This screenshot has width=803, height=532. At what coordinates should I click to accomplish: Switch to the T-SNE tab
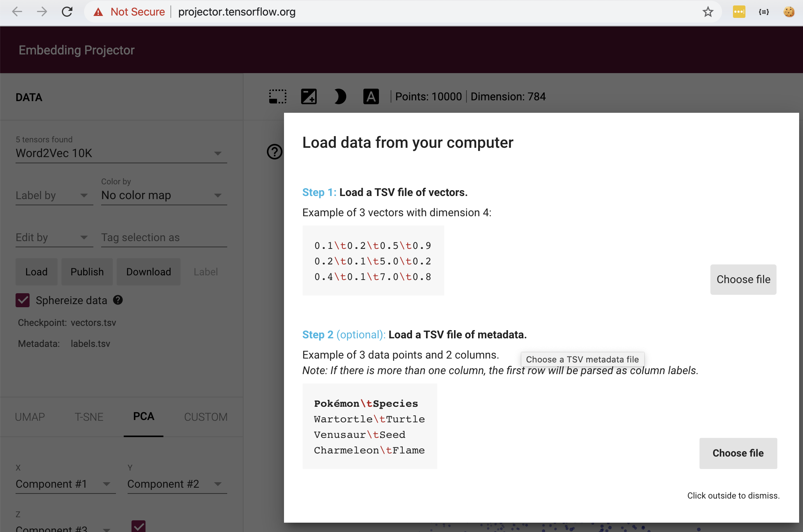coord(89,417)
